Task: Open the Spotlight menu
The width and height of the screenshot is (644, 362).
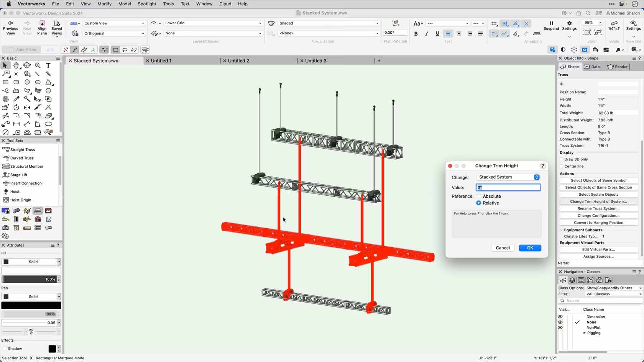Action: tap(147, 4)
